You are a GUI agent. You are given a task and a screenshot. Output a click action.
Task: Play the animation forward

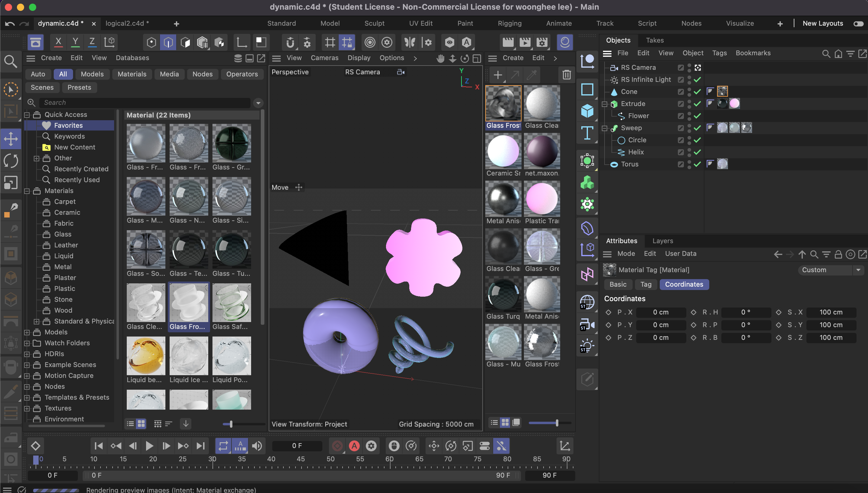pos(149,446)
